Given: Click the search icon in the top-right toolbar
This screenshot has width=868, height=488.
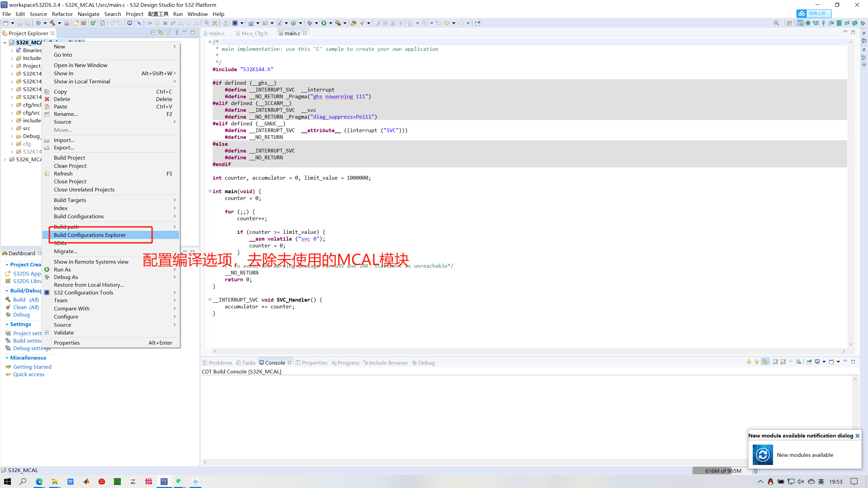Looking at the screenshot, I should coord(776,23).
